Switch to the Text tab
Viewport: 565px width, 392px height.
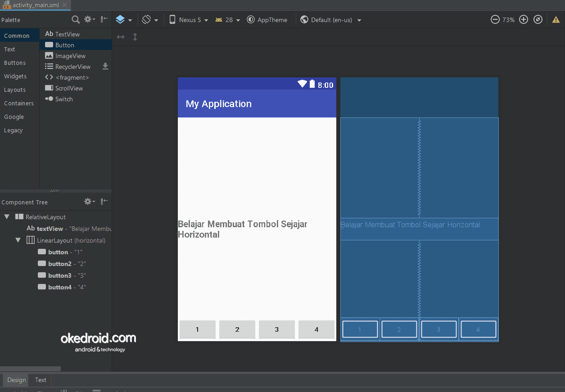[40, 380]
